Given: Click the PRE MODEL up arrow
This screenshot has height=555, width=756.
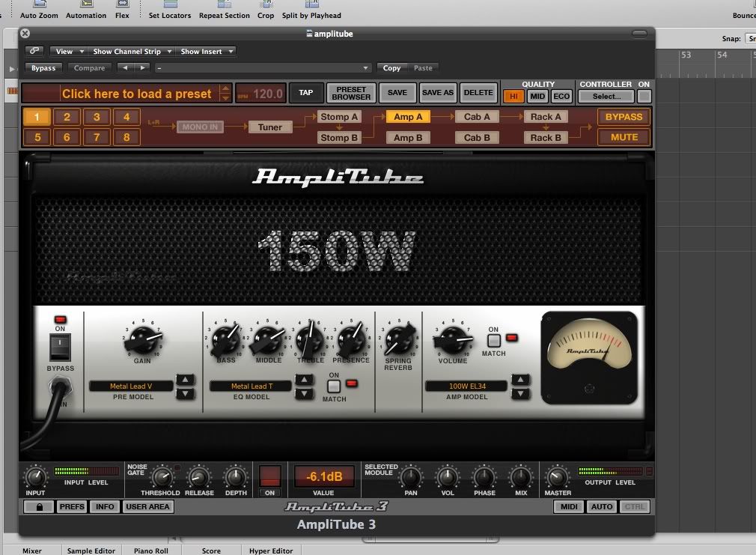Looking at the screenshot, I should 185,380.
